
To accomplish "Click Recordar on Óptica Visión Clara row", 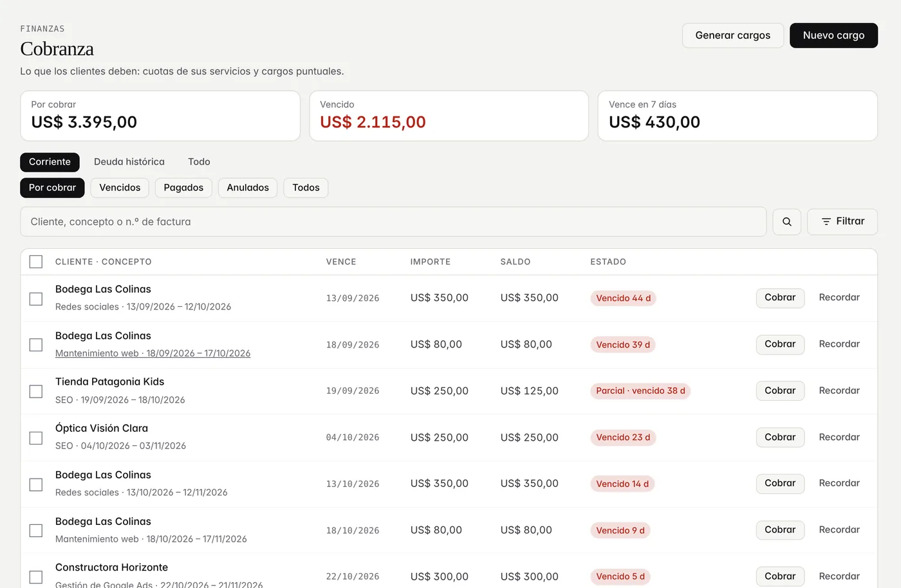I will tap(839, 437).
